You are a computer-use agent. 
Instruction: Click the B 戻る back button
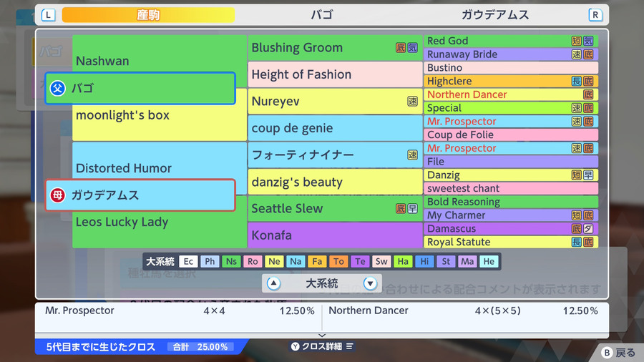click(x=618, y=353)
